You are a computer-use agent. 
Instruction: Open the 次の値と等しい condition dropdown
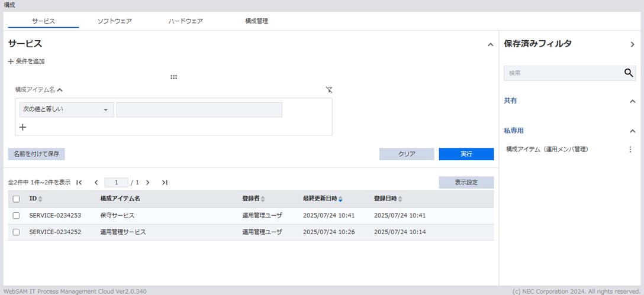tap(66, 110)
